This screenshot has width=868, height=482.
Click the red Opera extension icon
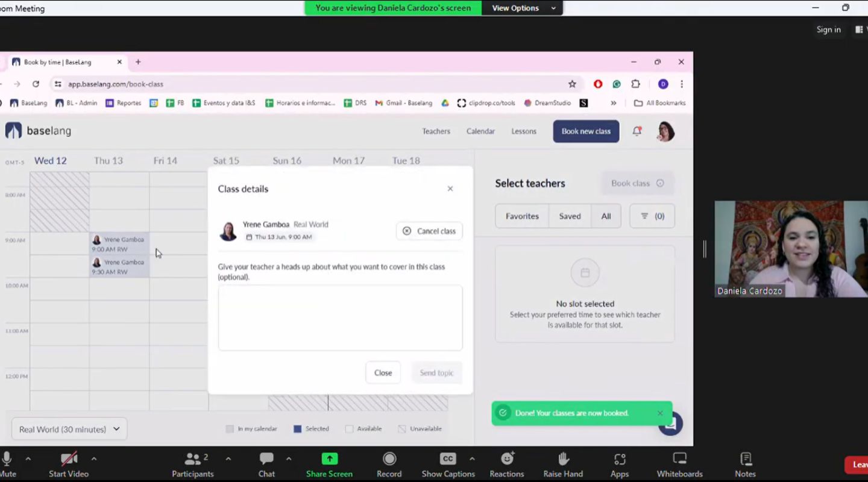click(x=598, y=84)
